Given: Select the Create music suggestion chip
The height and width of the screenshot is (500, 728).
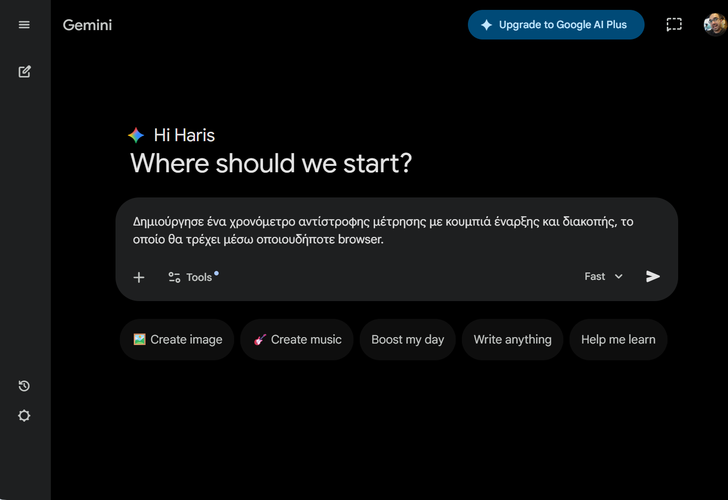Looking at the screenshot, I should click(x=297, y=340).
